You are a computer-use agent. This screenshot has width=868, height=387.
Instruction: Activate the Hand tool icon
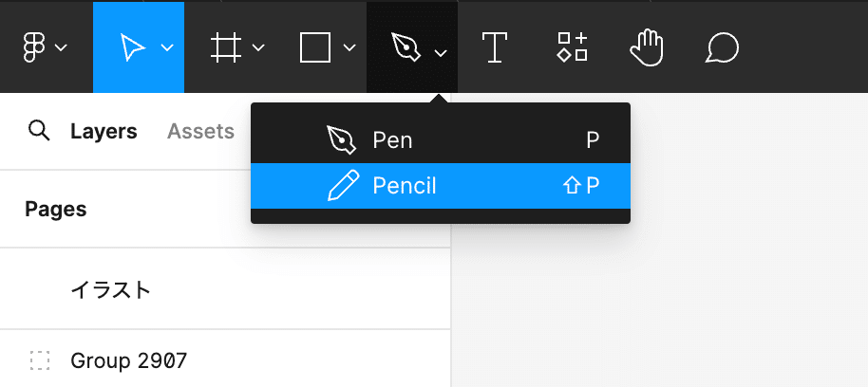[x=647, y=48]
